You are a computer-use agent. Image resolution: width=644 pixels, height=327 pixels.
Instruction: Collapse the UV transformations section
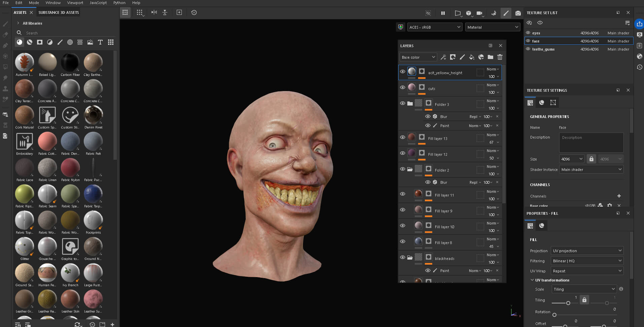tap(532, 280)
